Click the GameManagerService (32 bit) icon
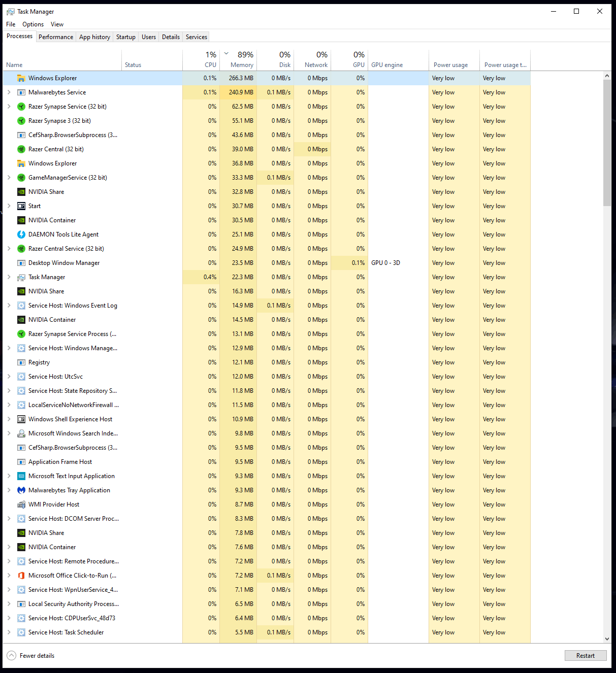616x673 pixels. [21, 178]
